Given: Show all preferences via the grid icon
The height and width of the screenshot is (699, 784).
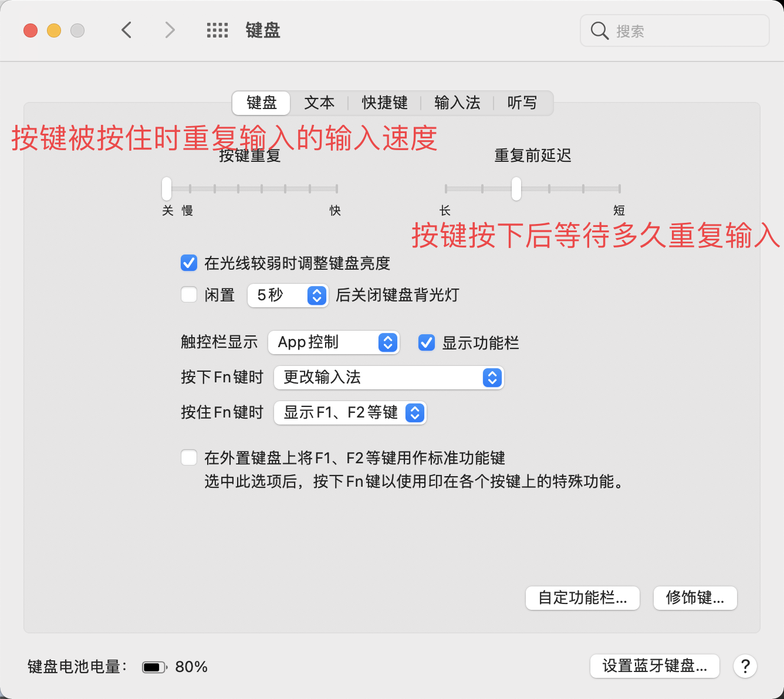Looking at the screenshot, I should point(217,30).
